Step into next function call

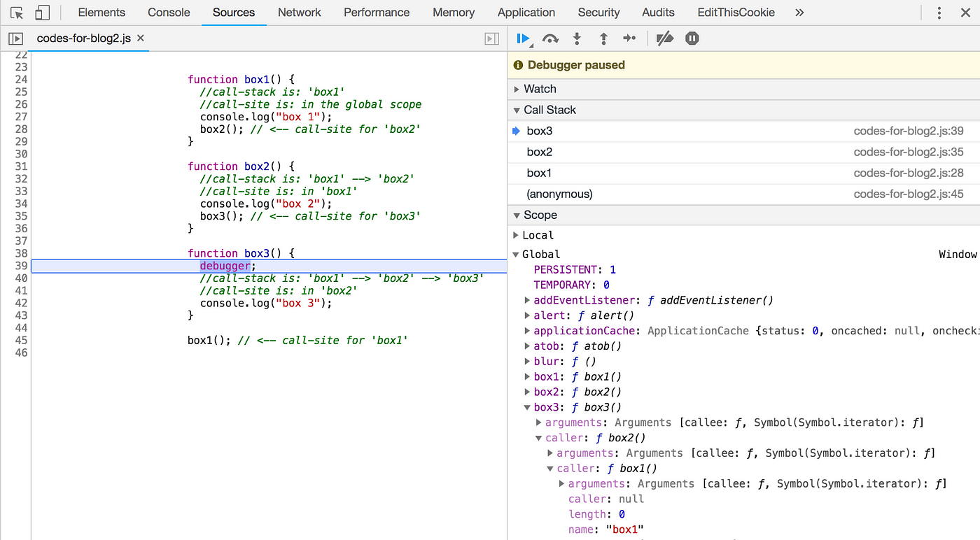point(577,38)
